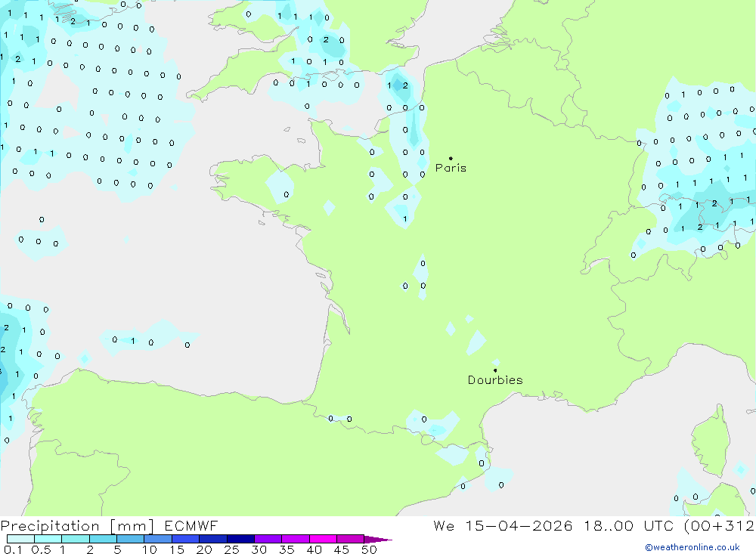The width and height of the screenshot is (756, 554).
Task: Click the Dourbies location label
Action: tap(495, 380)
